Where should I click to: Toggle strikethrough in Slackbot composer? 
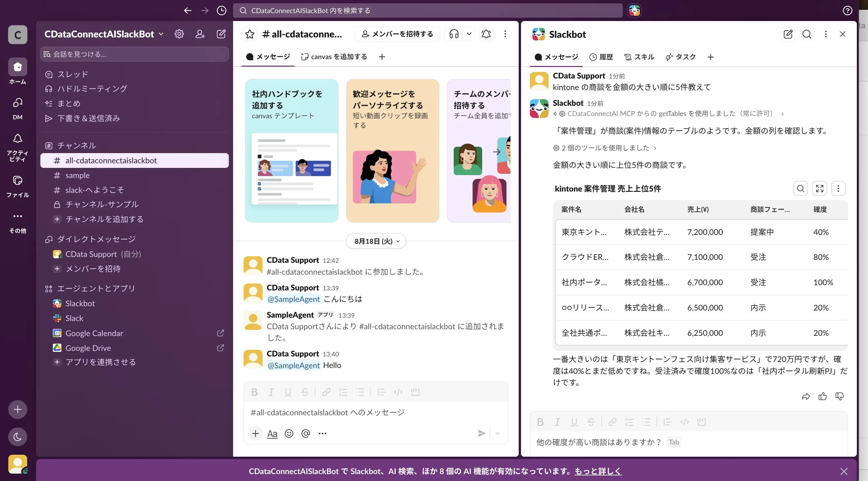[591, 422]
